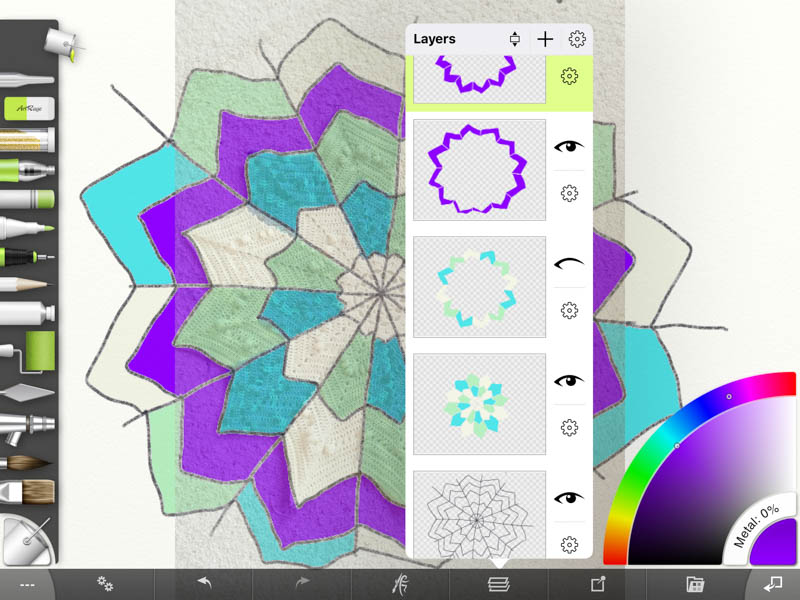800x600 pixels.
Task: Undo the last stroke
Action: coord(204,583)
